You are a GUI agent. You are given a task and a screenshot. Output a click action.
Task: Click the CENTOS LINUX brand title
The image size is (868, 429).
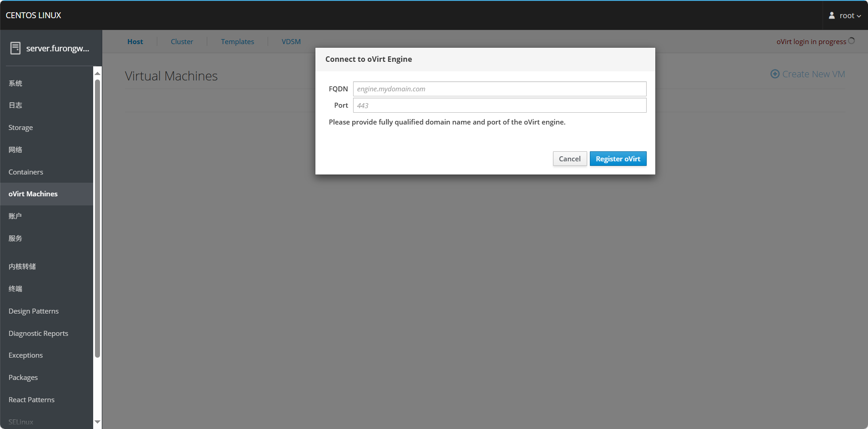(33, 15)
